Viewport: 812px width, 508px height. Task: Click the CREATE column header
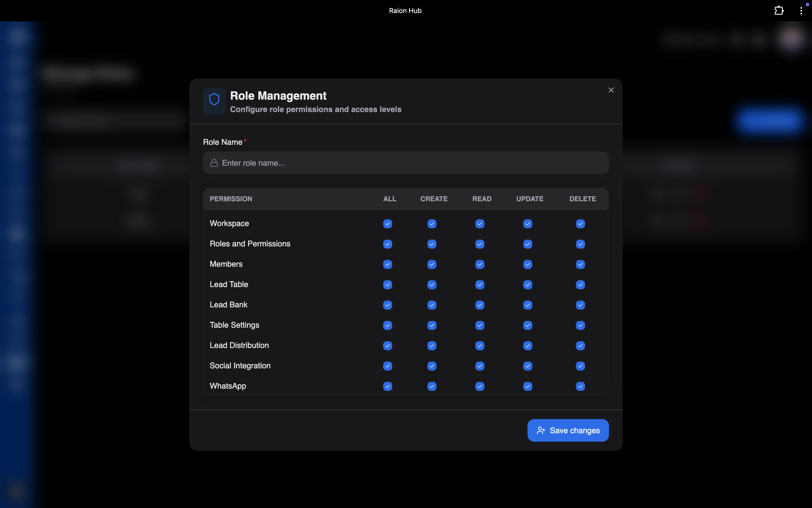(434, 199)
